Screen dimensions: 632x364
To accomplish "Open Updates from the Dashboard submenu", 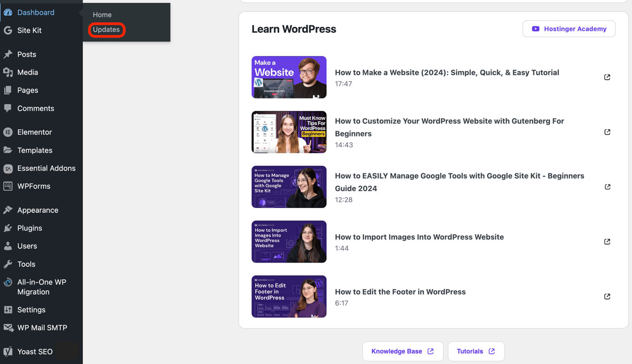I will (x=106, y=29).
